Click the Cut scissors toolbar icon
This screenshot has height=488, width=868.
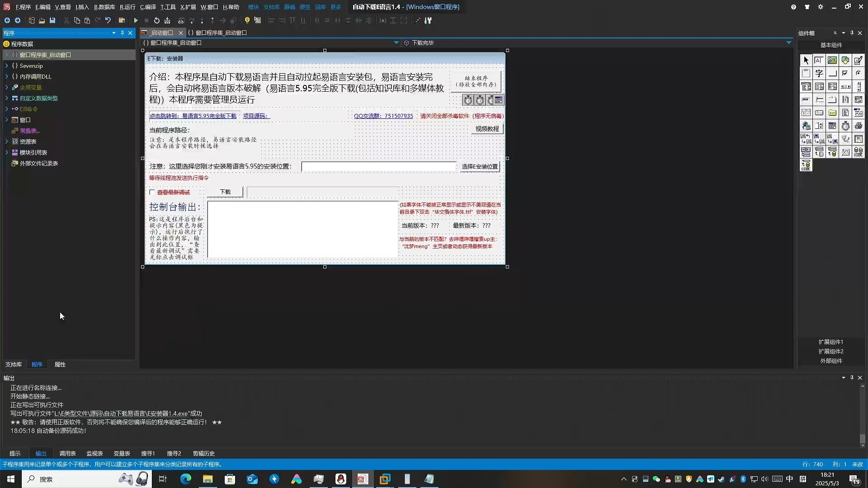66,20
